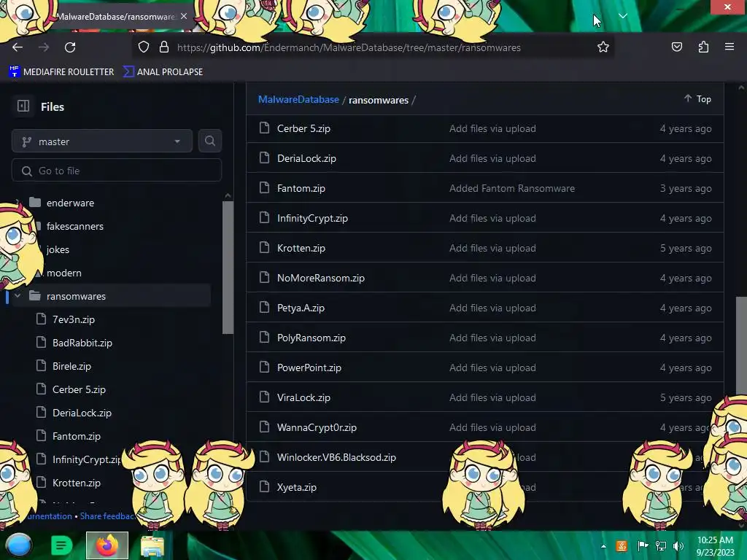
Task: Click the Share feedback link
Action: click(107, 516)
